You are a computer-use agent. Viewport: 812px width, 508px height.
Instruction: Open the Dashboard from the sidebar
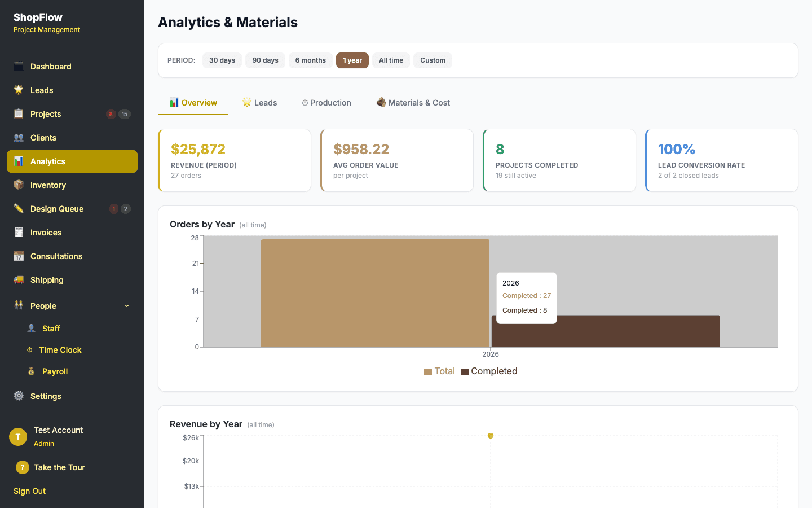[x=51, y=66]
